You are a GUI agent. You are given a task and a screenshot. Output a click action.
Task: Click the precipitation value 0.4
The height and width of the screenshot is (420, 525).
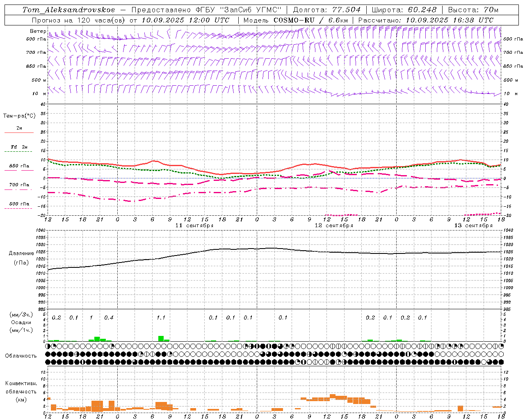109,317
